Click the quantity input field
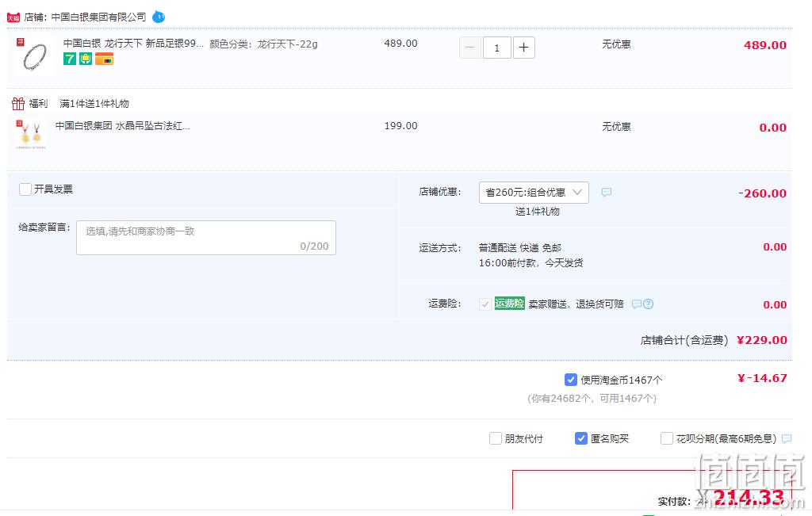Screen dimensions: 812x516 pos(496,48)
